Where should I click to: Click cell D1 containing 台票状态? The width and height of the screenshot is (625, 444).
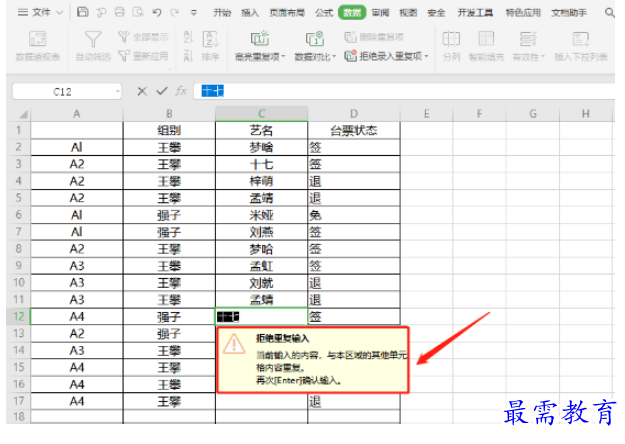tap(354, 130)
